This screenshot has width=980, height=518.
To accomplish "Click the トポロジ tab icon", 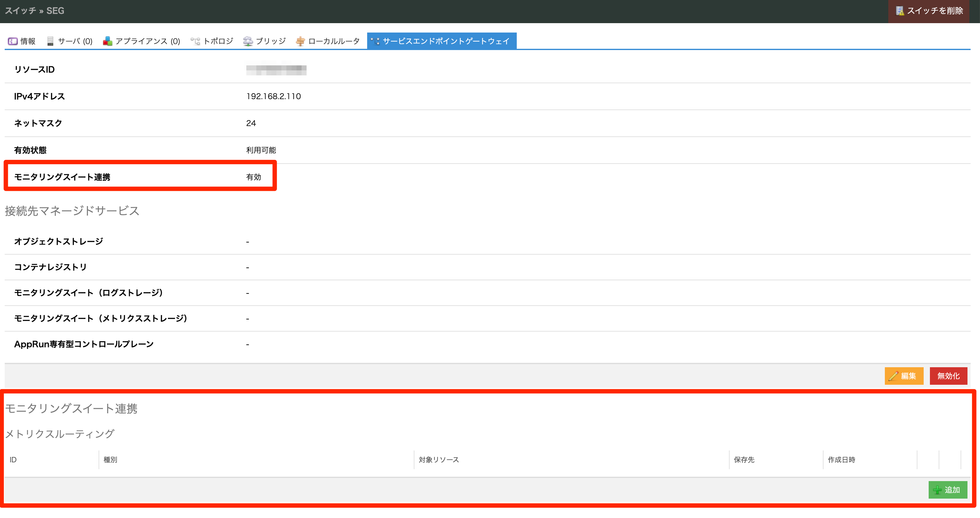I will (x=195, y=41).
